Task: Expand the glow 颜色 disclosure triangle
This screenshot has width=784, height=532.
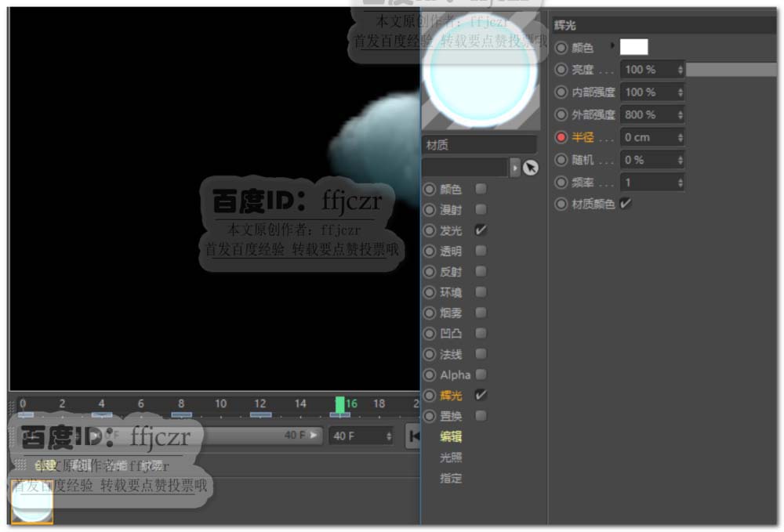Action: click(612, 45)
